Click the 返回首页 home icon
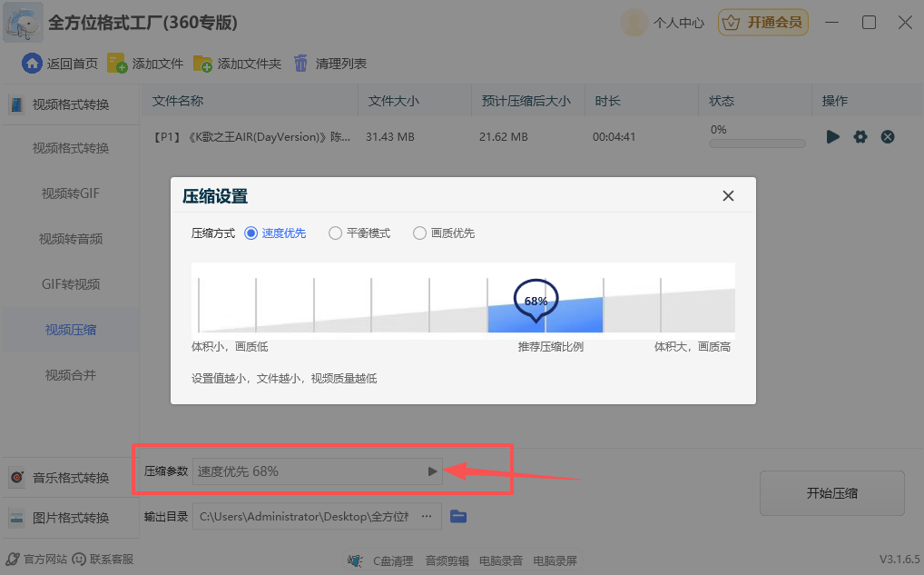 point(33,63)
